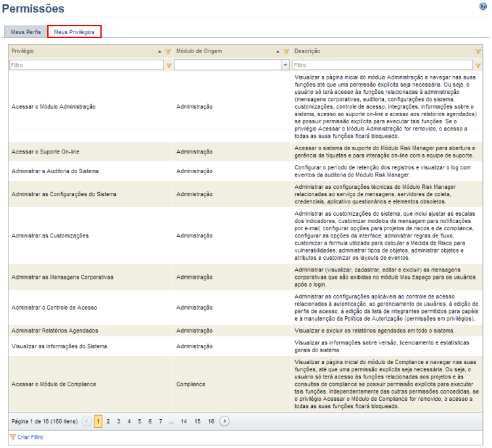
Task: Go to the next page arrow
Action: pos(224,421)
